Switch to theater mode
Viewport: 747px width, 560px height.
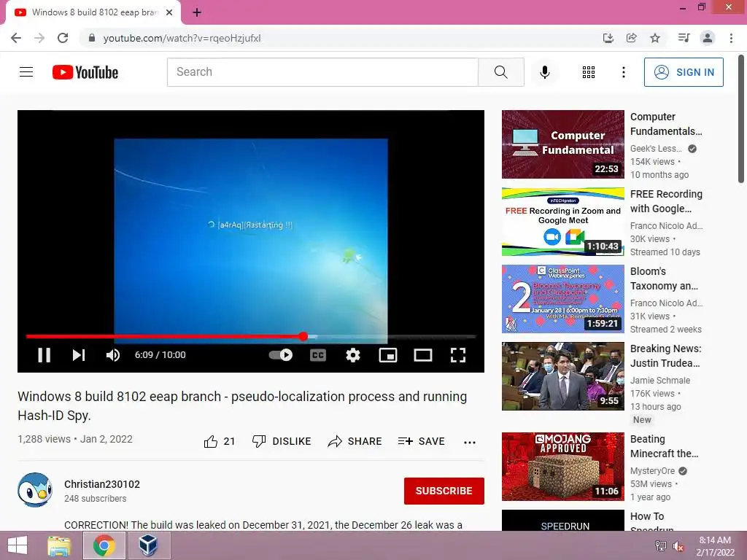click(x=423, y=355)
